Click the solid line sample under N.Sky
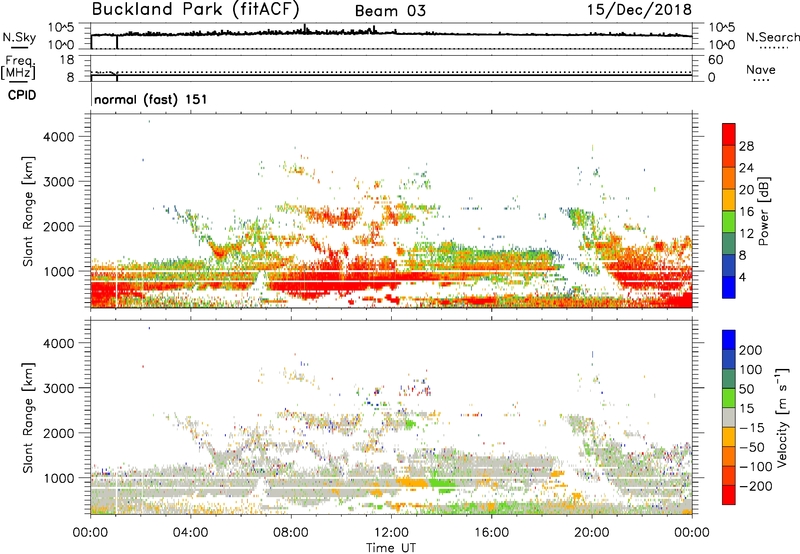Image resolution: width=800 pixels, height=554 pixels. point(19,48)
